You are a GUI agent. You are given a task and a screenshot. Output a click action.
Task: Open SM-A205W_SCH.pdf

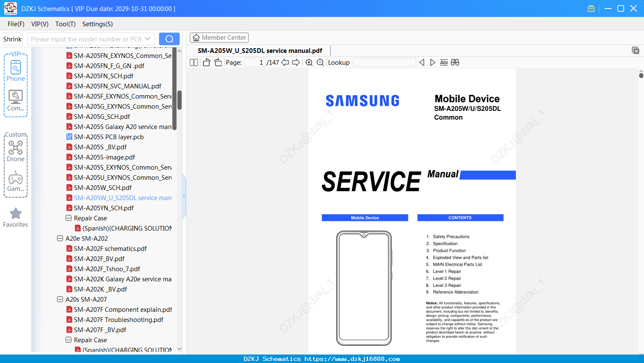point(103,188)
